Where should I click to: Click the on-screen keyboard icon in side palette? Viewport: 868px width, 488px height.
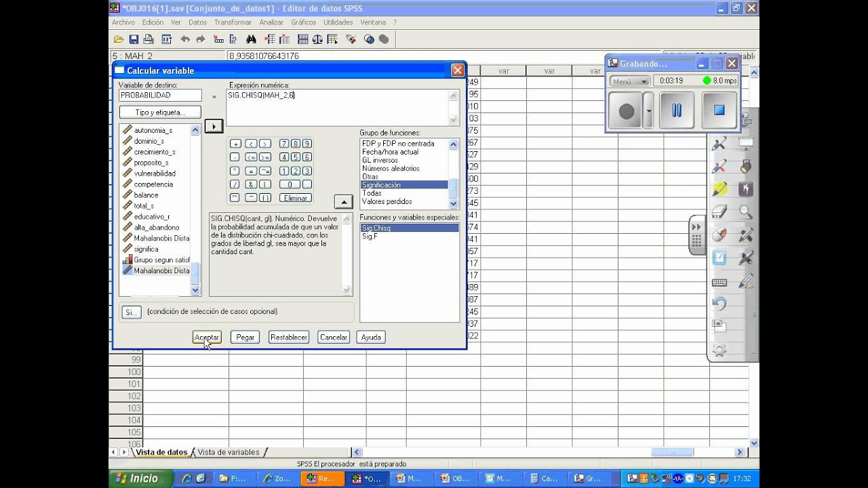[x=719, y=283]
